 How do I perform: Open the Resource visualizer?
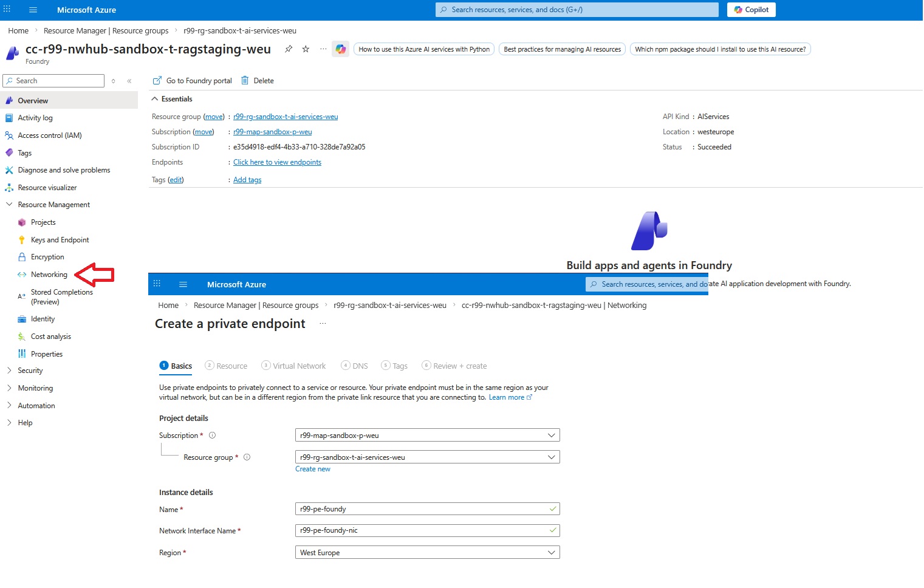(48, 187)
